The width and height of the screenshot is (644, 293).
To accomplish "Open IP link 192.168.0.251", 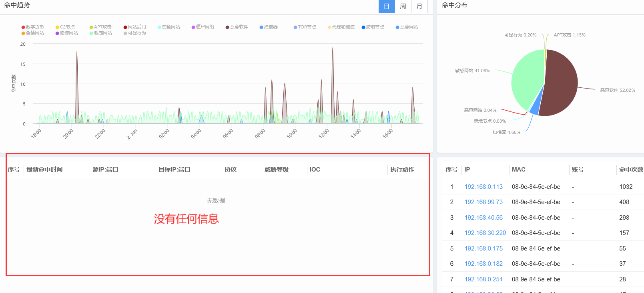I will (x=484, y=279).
